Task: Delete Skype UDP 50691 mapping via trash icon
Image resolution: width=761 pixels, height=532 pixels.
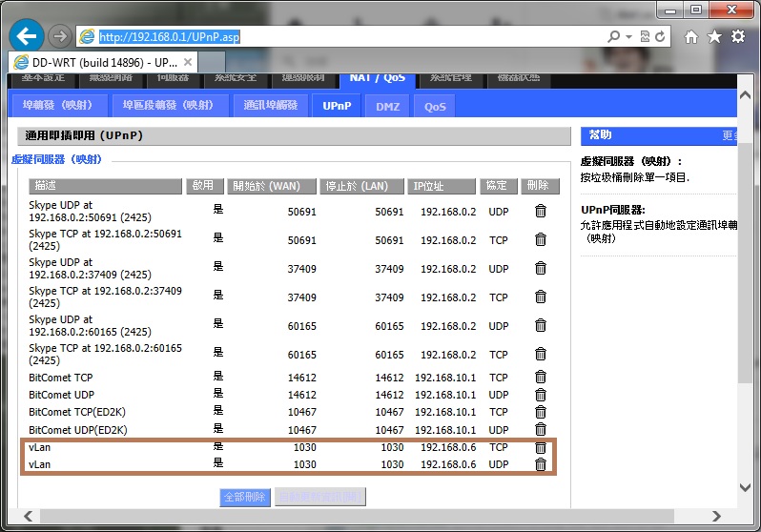Action: coord(541,212)
